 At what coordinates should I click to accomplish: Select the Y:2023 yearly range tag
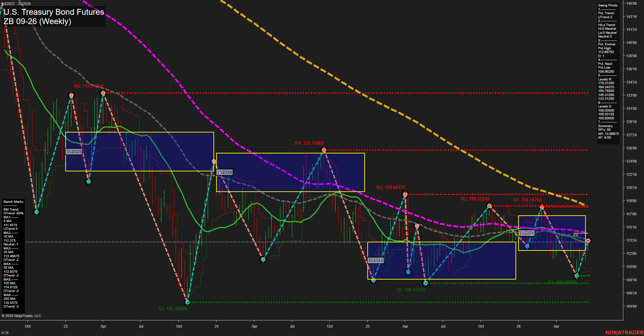coord(74,151)
